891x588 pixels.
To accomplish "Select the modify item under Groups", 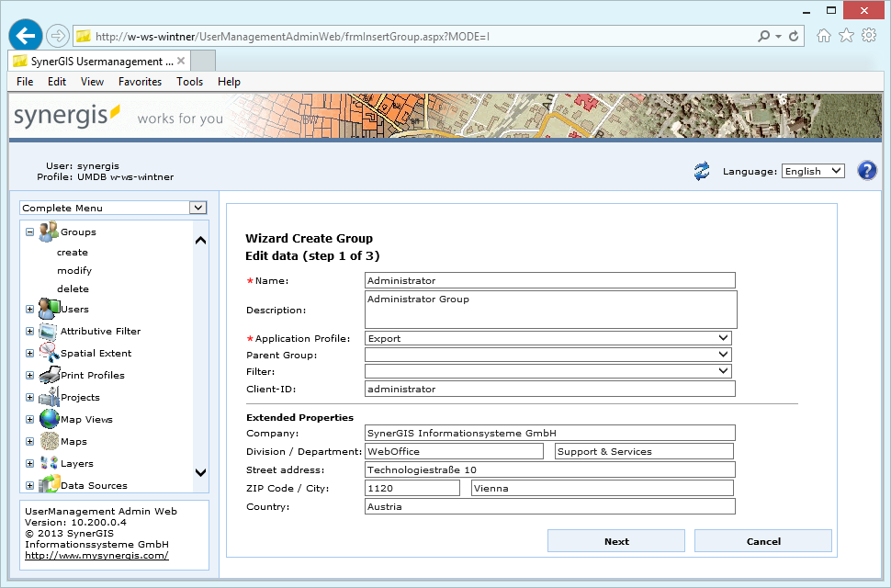I will pyautogui.click(x=74, y=271).
